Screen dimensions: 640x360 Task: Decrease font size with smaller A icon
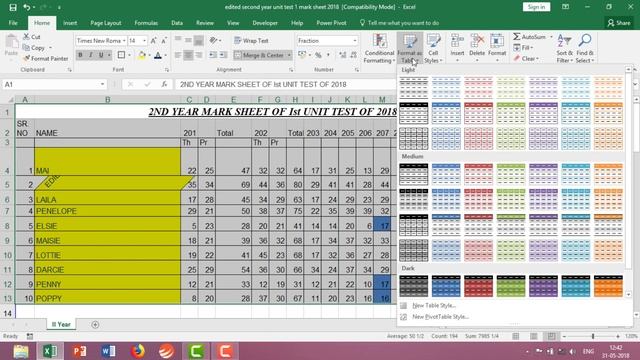coord(164,40)
